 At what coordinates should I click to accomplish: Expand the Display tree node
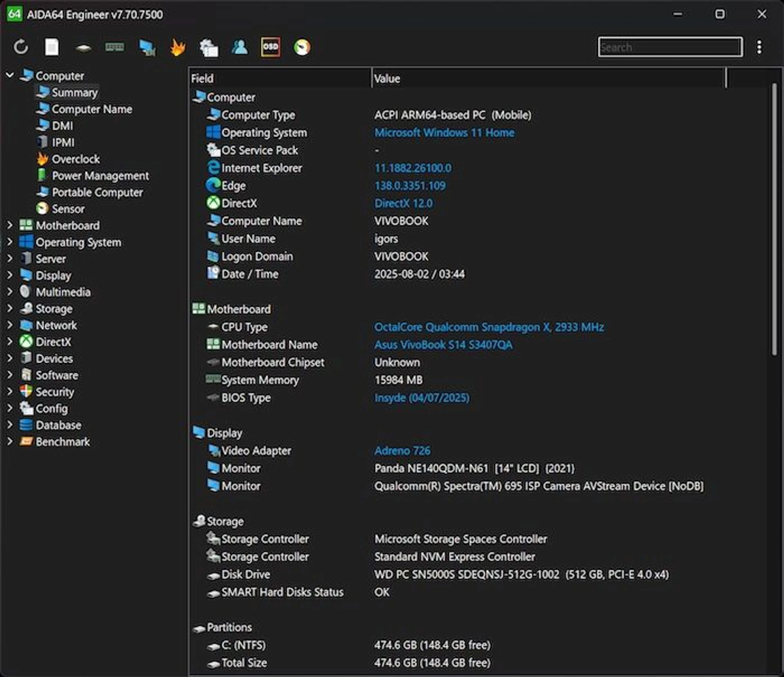tap(10, 275)
